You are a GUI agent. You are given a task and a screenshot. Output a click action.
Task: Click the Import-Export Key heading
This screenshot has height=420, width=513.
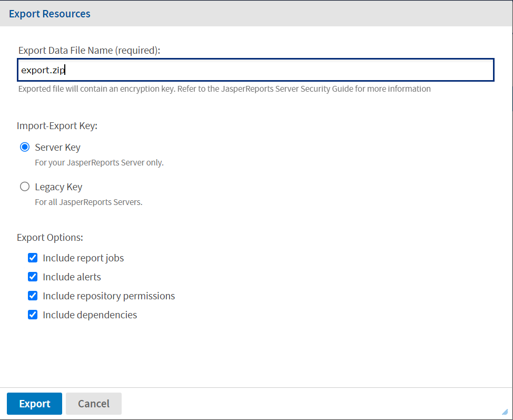click(57, 126)
